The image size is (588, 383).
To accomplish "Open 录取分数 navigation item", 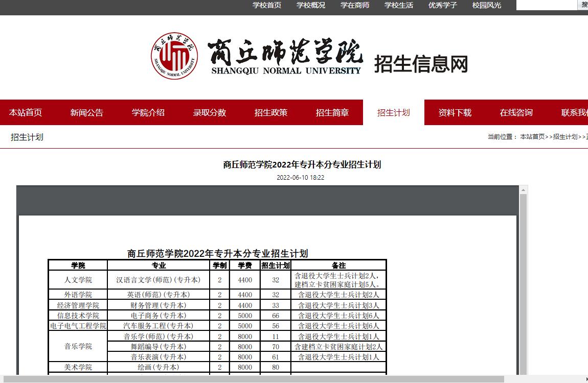I will click(x=210, y=112).
